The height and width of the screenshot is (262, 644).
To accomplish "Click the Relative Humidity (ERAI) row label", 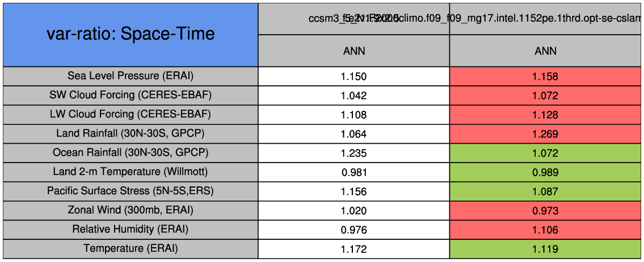I will 131,230.
